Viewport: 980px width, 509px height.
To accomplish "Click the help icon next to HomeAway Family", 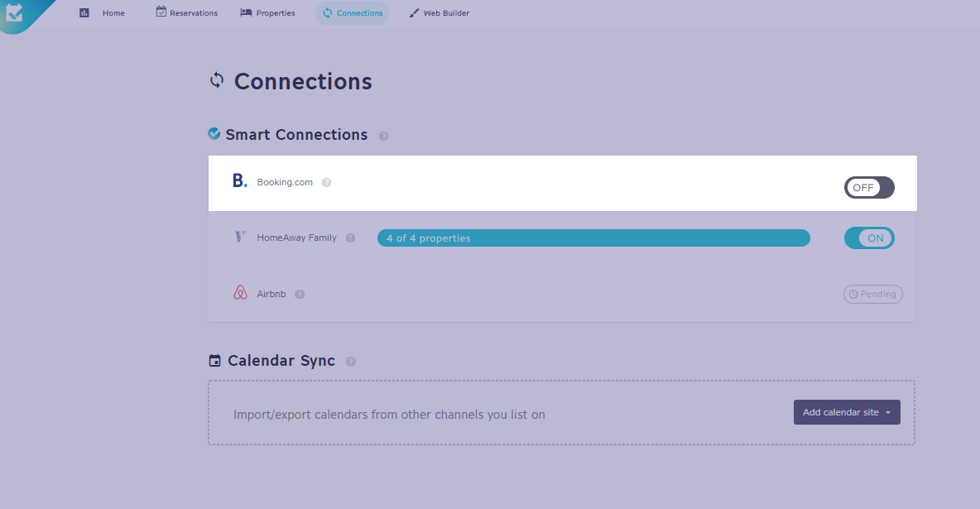I will 350,238.
